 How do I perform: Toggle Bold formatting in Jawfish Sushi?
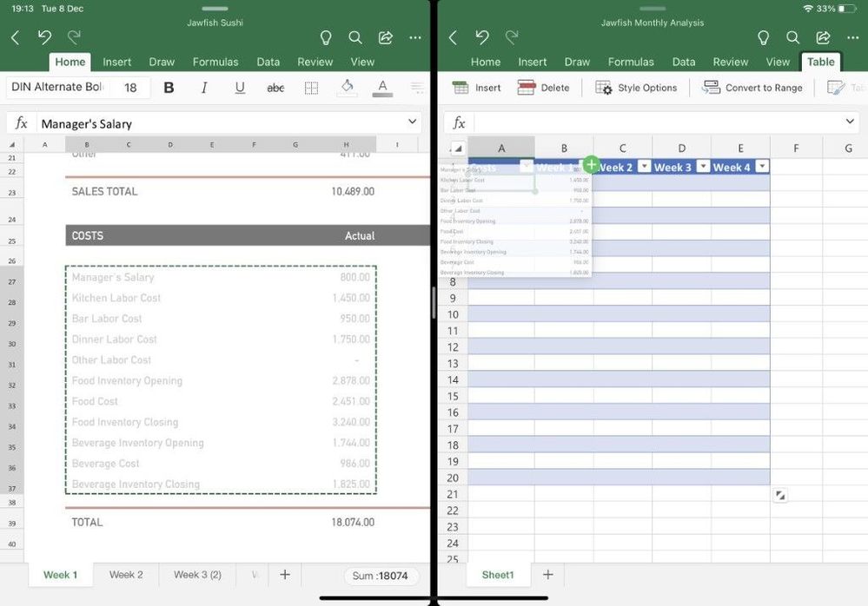click(x=169, y=88)
